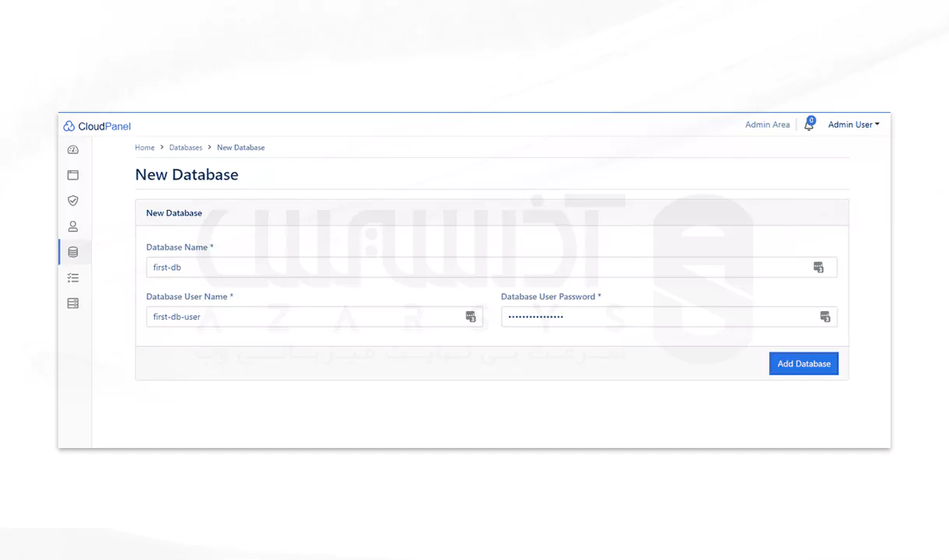Click the 'Database Name *' label
Viewport: 949px width, 560px height.
click(x=180, y=247)
